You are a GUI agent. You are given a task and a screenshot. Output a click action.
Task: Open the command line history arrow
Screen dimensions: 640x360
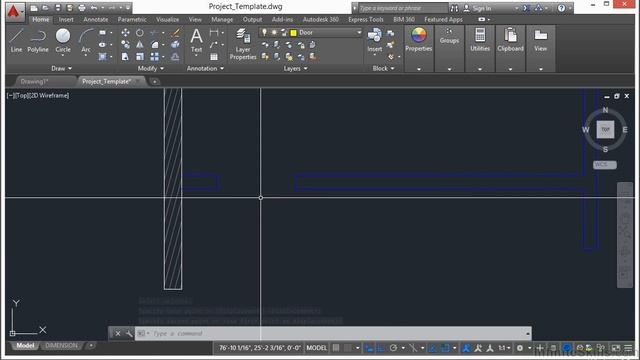[x=527, y=333]
